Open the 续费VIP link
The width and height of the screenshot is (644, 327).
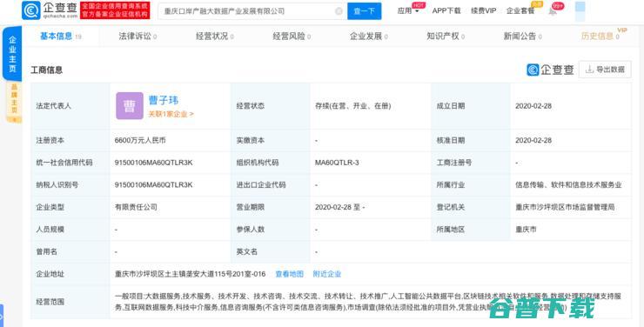[x=483, y=11]
